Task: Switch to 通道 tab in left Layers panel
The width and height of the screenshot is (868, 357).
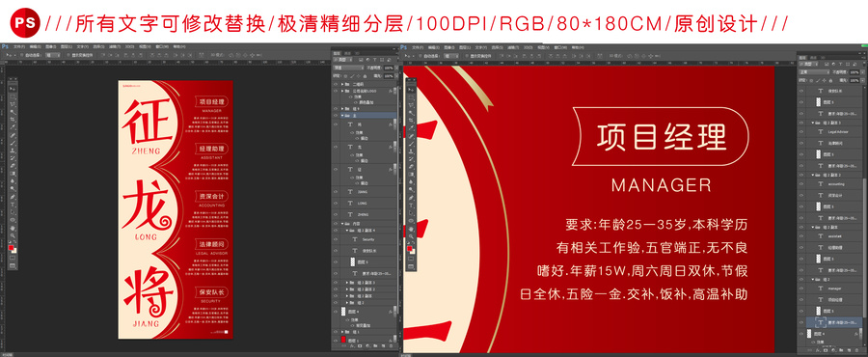Action: 347,53
